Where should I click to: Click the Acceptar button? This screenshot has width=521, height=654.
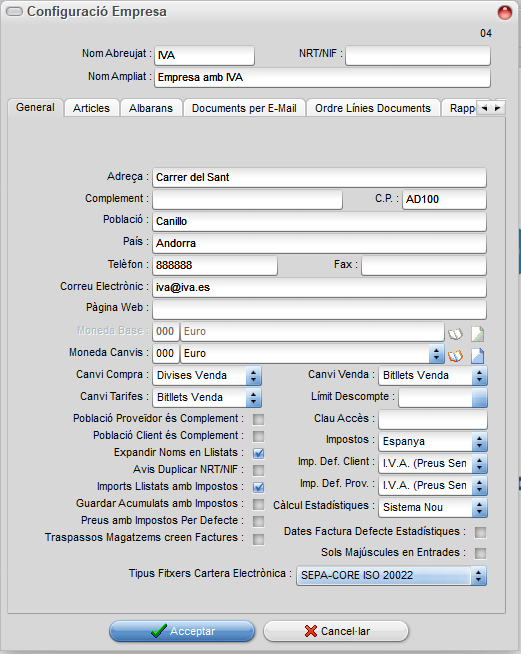tap(182, 631)
